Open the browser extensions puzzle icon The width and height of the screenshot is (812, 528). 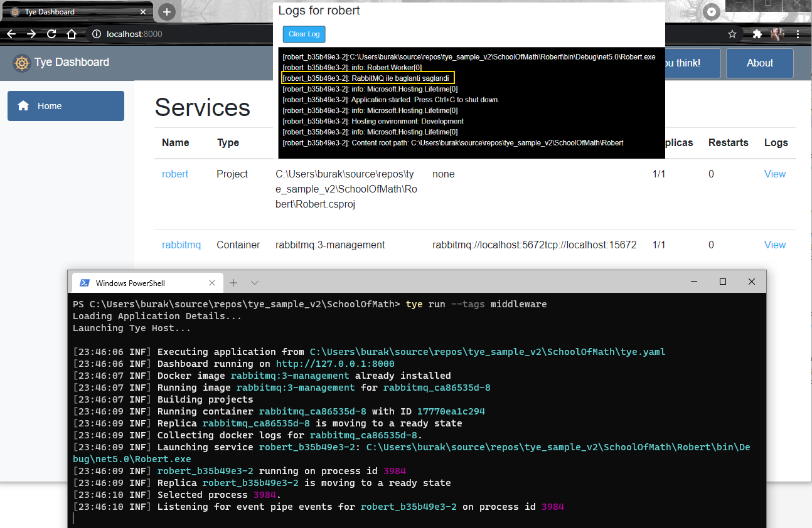click(x=757, y=34)
